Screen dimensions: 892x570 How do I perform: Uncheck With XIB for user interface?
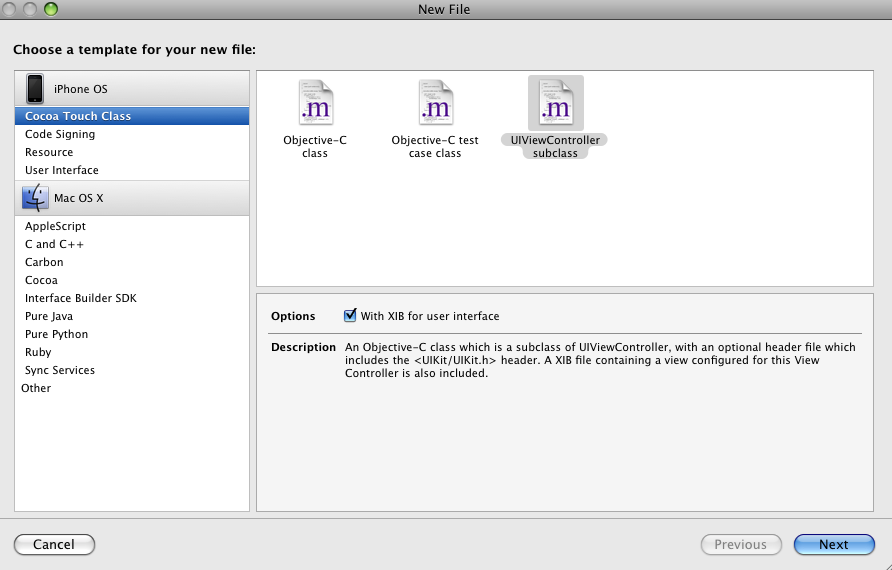(350, 315)
